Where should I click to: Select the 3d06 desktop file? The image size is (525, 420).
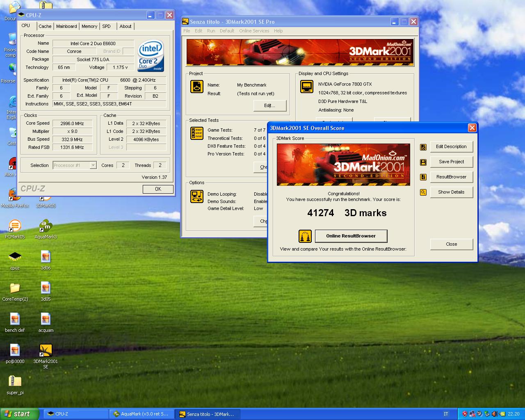click(46, 260)
